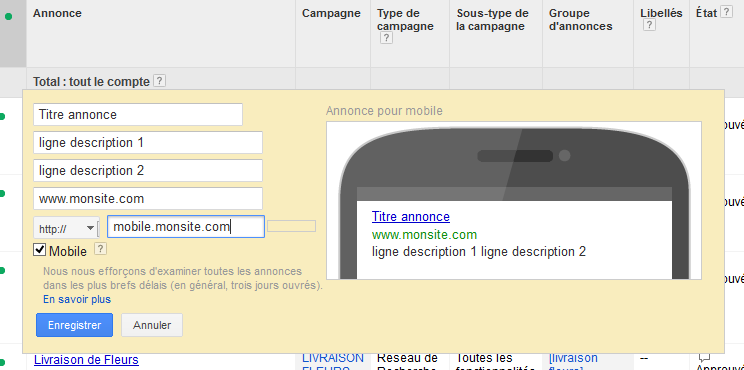Screen dimensions: 744x370
Task: Click the speech bubble icon in État column
Action: 704,358
